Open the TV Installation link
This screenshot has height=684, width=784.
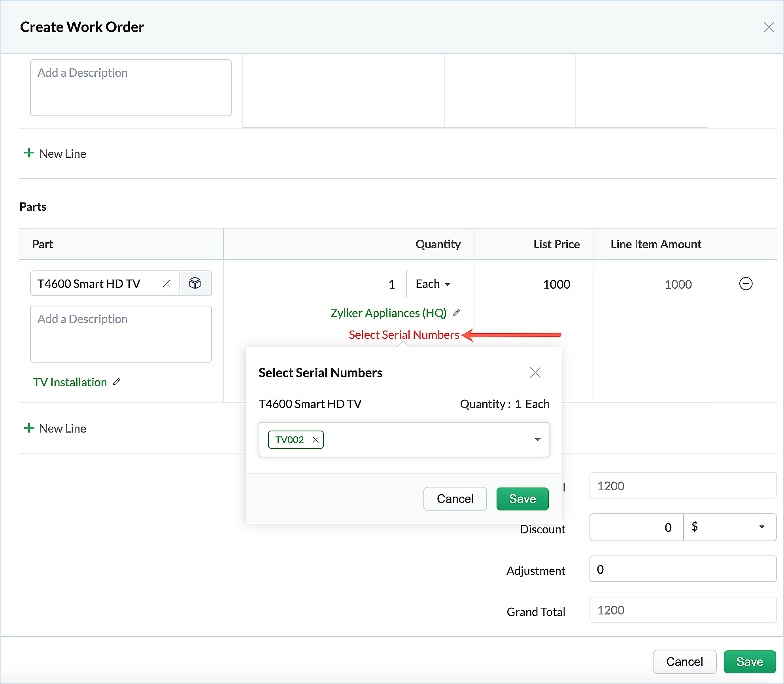[70, 382]
